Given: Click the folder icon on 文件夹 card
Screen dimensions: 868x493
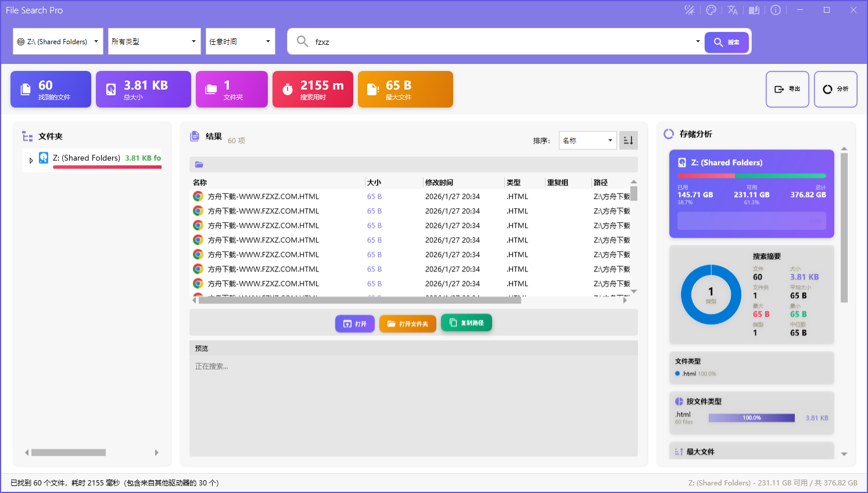Looking at the screenshot, I should (x=211, y=89).
